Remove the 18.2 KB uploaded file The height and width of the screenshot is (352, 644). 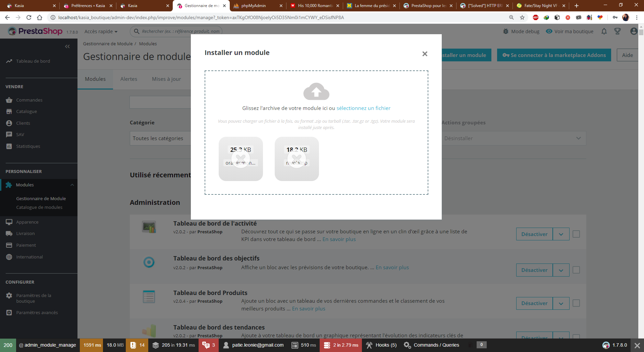point(297,159)
